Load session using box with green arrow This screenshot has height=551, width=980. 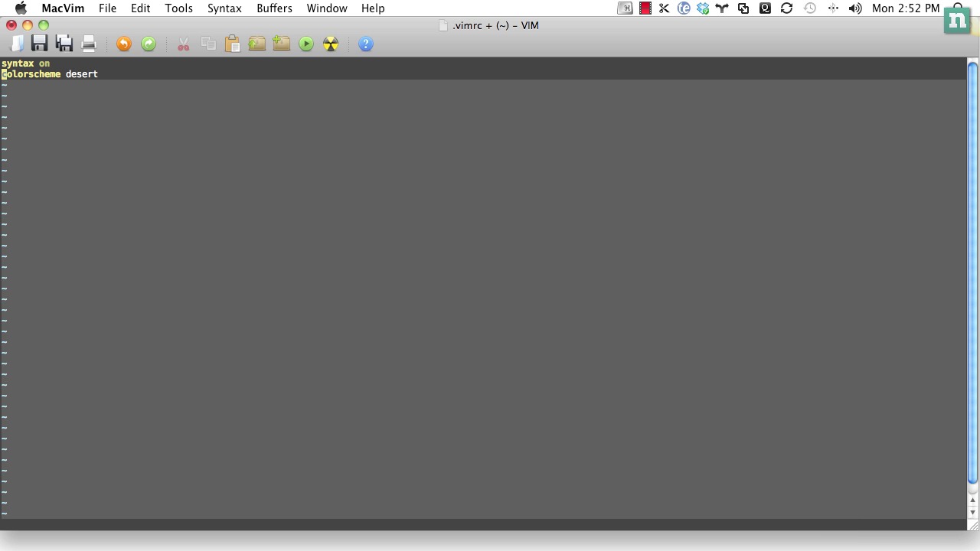257,44
